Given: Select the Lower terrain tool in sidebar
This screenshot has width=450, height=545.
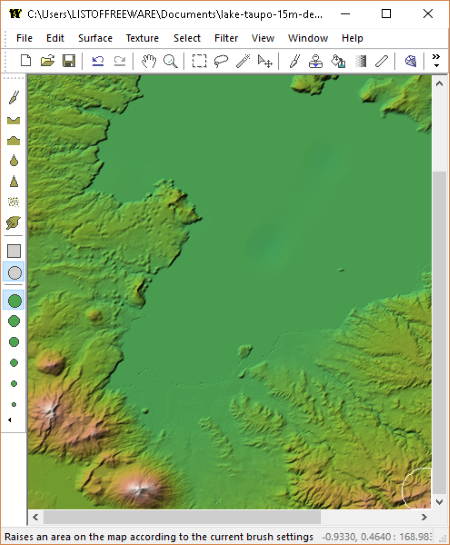Looking at the screenshot, I should point(14,120).
